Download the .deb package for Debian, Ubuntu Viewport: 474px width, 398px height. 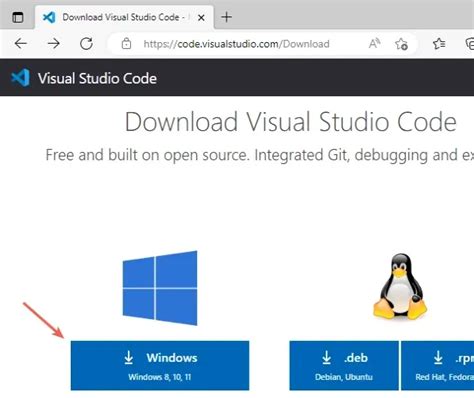coord(344,365)
